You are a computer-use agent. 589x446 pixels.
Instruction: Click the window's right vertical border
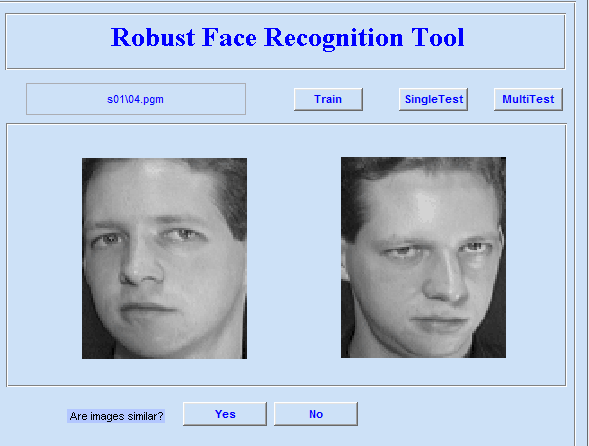tap(575, 224)
